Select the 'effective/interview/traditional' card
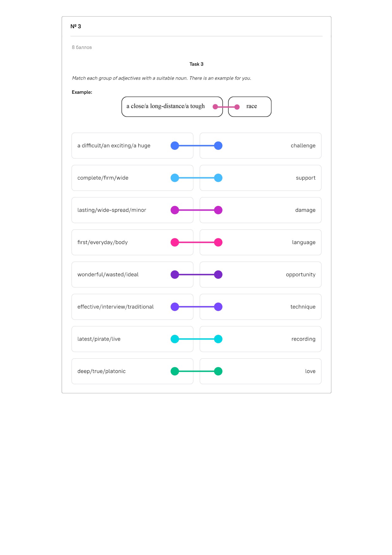392x555 pixels. (x=132, y=307)
